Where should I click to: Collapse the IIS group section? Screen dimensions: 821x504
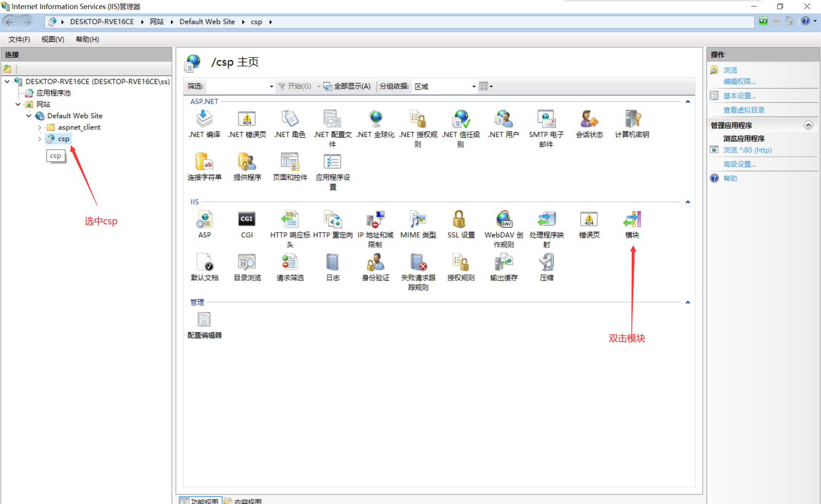pos(688,202)
